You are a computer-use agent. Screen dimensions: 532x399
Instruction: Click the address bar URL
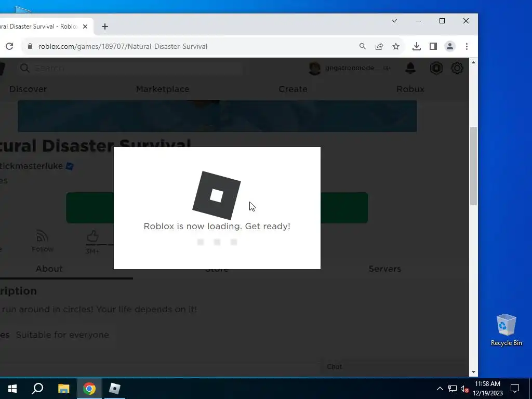(123, 46)
